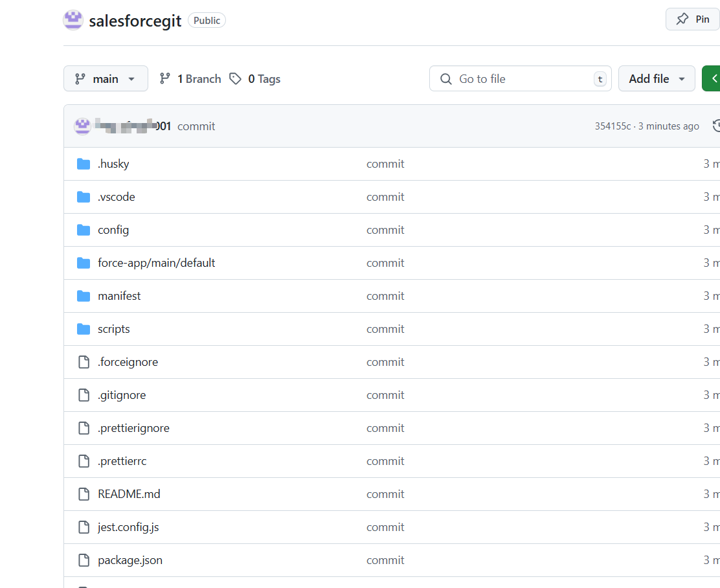
Task: Click the file icon for jest.config.js
Action: [84, 527]
